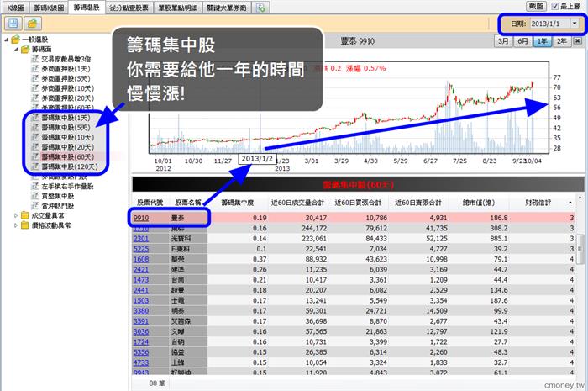Click the scroll-up arrow of results table

pyautogui.click(x=580, y=197)
